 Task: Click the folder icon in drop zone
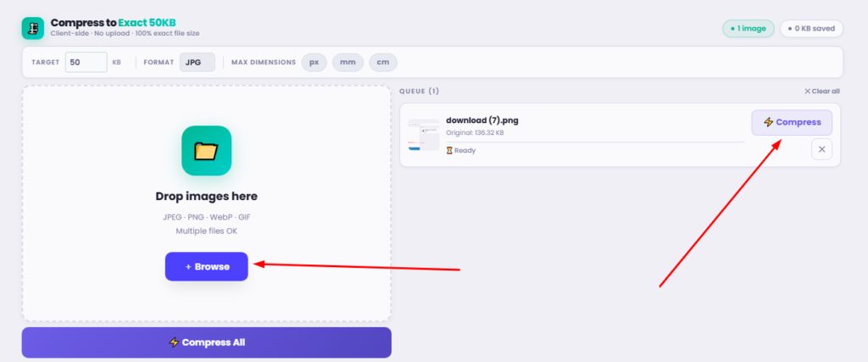207,151
